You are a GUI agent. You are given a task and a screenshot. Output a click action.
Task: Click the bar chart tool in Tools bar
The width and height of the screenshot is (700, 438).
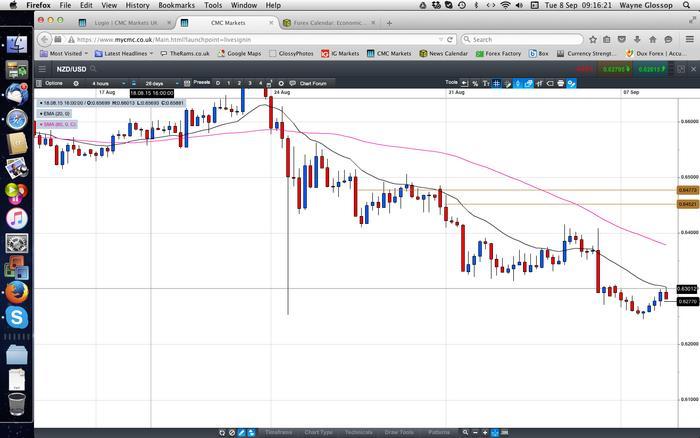coord(539,83)
